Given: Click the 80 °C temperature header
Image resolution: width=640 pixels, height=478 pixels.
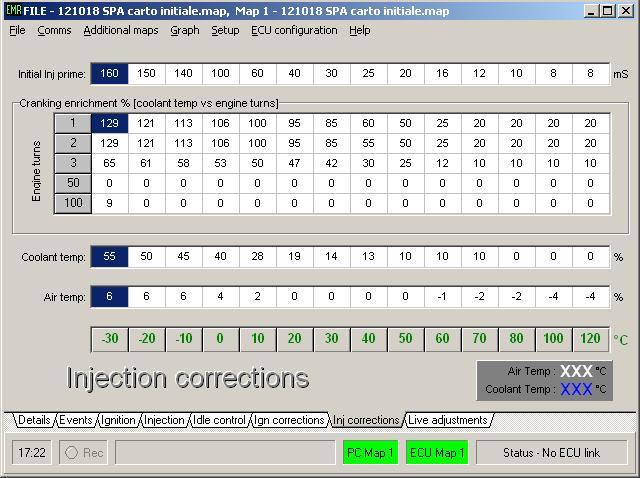Looking at the screenshot, I should 516,339.
